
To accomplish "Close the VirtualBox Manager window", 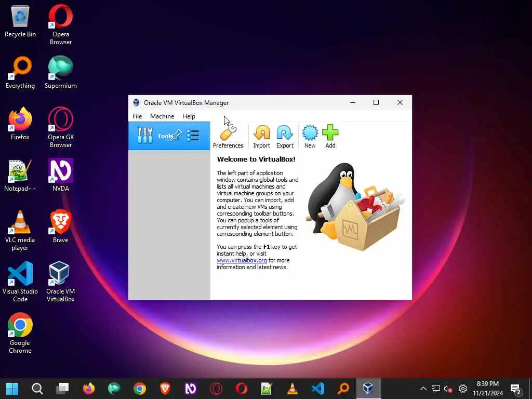I will (400, 102).
